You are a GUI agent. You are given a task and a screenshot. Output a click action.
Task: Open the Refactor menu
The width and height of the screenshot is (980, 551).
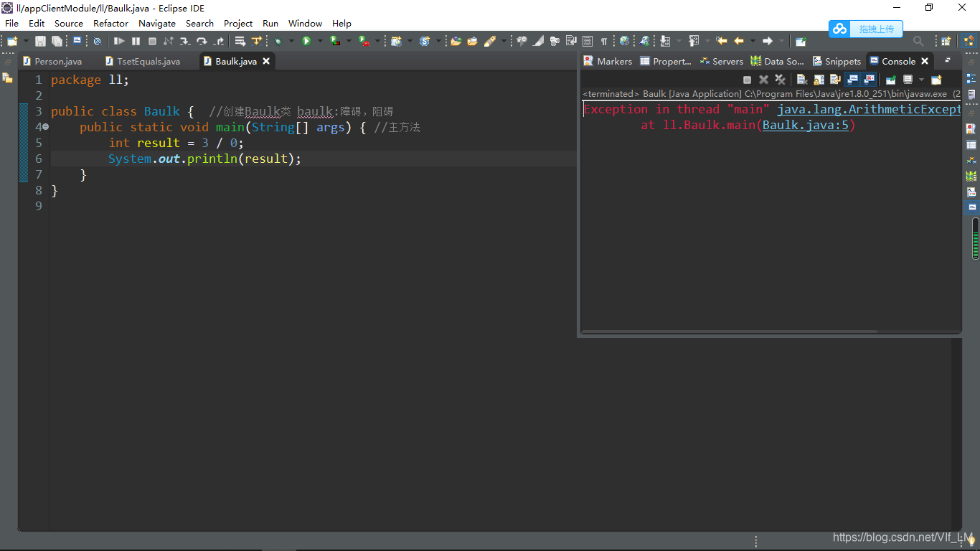[110, 23]
